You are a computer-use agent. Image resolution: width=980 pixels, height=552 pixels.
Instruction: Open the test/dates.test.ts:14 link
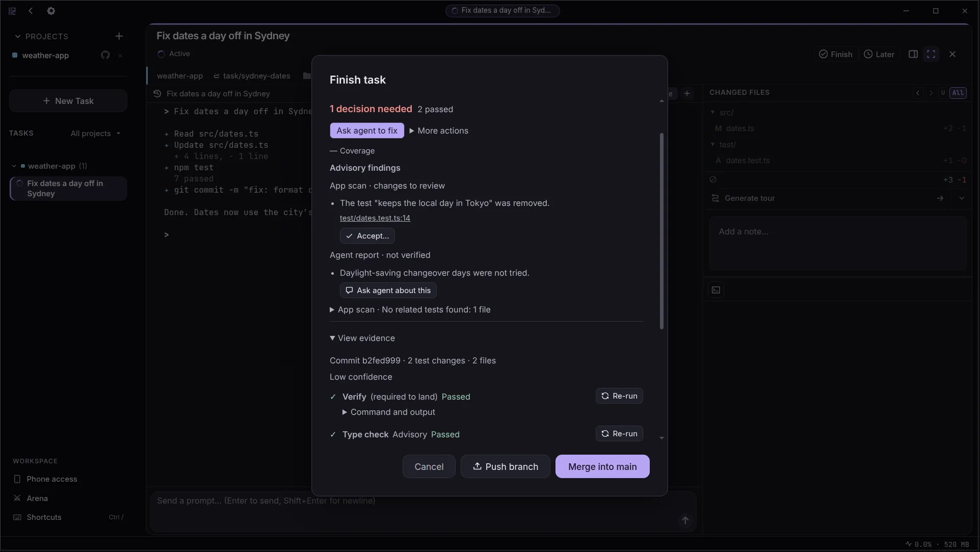(375, 218)
